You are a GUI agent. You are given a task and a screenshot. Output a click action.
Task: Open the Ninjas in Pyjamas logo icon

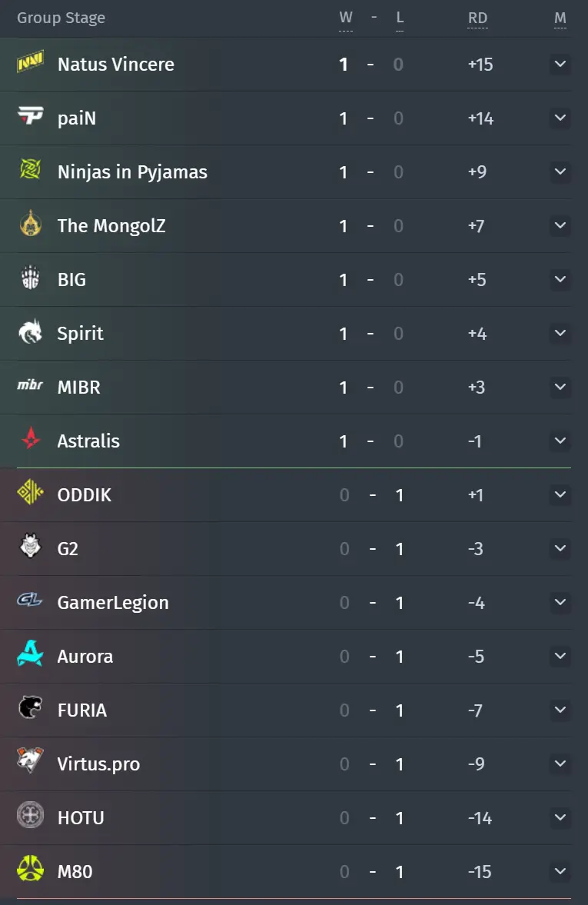(31, 169)
